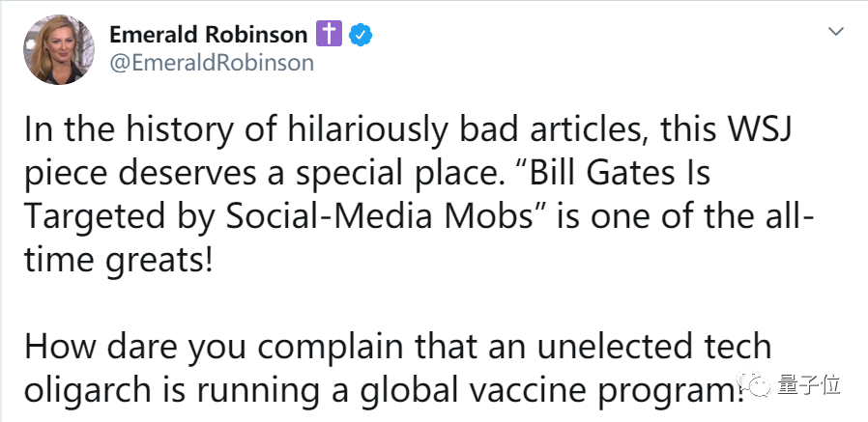The height and width of the screenshot is (422, 868).
Task: Click the purple cross emoji icon
Action: (x=329, y=36)
